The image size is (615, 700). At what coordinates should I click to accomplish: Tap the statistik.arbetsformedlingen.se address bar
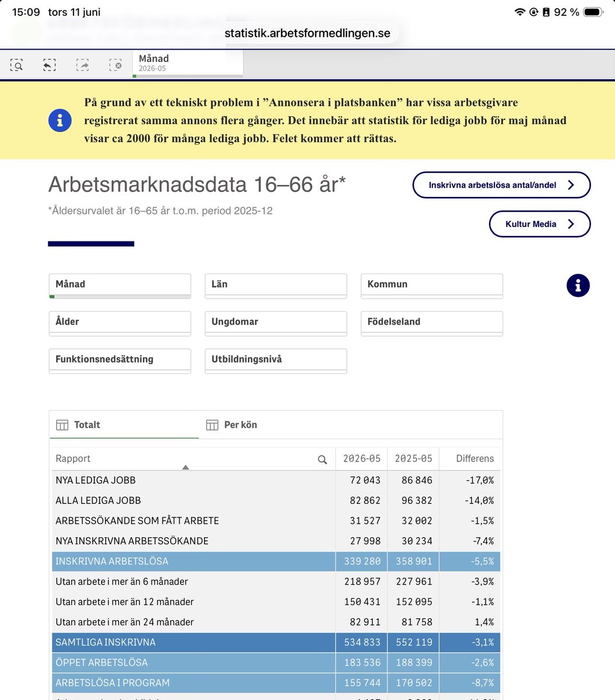click(307, 33)
